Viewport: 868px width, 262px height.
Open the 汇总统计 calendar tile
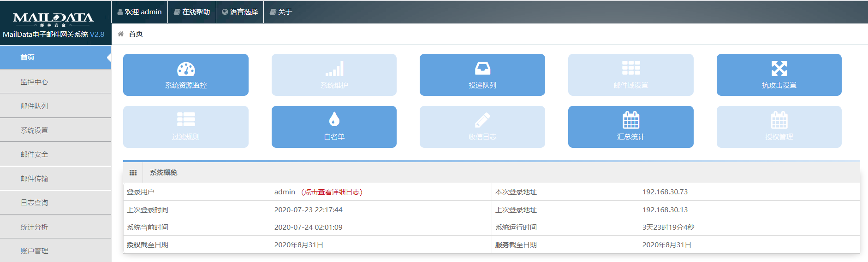point(631,127)
